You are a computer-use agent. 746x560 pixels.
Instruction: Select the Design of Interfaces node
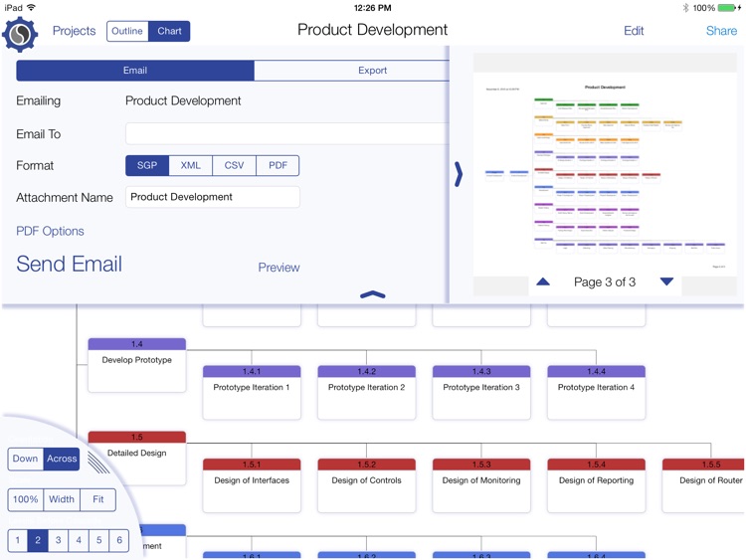(x=252, y=485)
